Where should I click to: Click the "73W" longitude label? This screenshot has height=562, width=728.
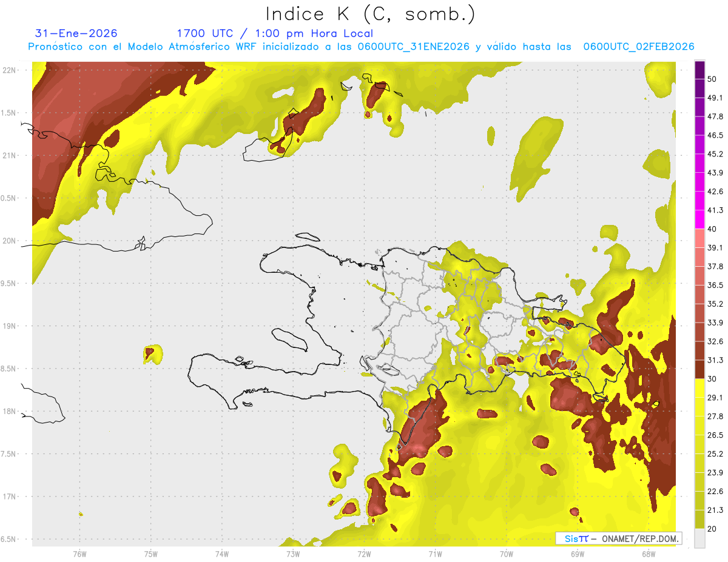pyautogui.click(x=293, y=554)
